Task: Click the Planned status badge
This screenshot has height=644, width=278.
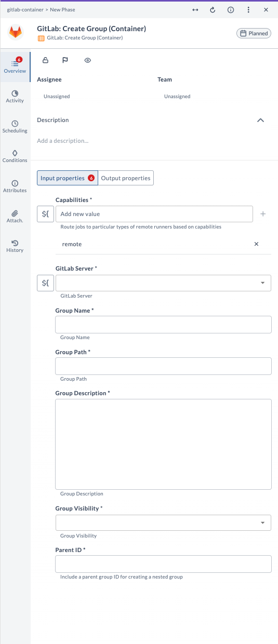Action: coord(254,33)
